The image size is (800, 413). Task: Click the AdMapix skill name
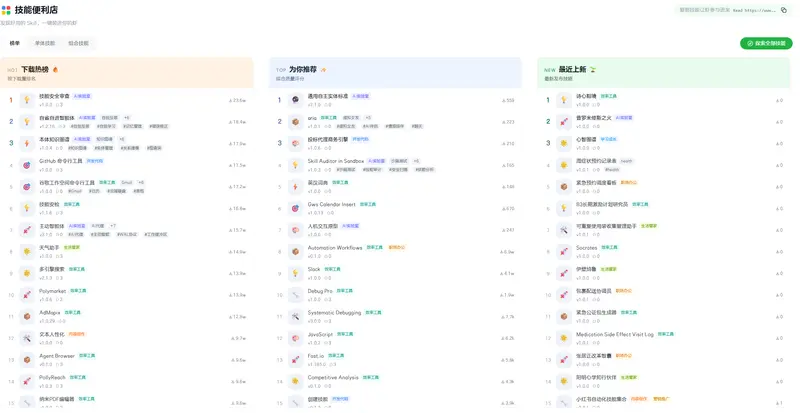49,312
